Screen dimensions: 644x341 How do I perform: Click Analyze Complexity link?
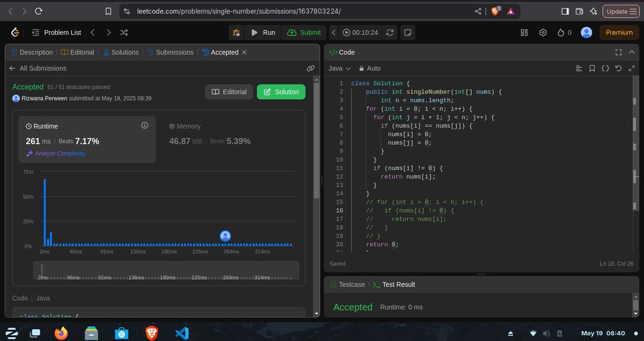point(55,153)
